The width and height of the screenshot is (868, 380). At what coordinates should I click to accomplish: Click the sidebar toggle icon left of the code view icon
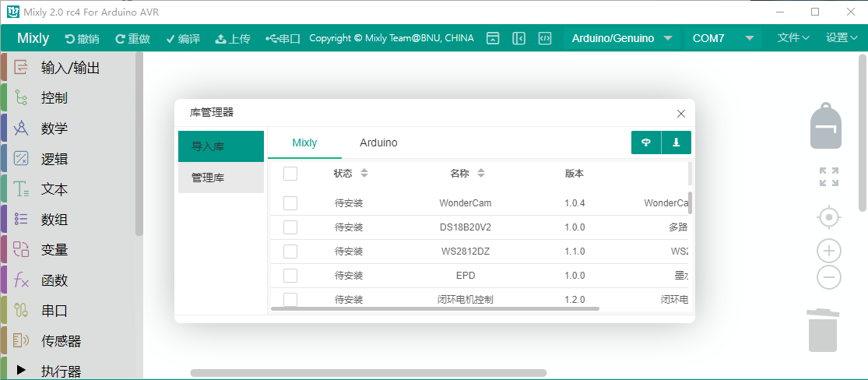[518, 38]
